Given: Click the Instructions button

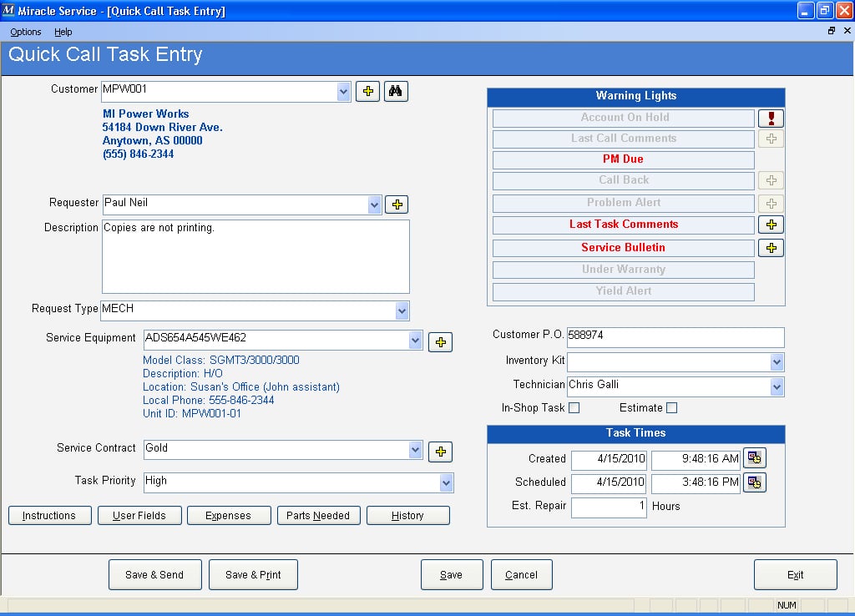Looking at the screenshot, I should tap(50, 516).
